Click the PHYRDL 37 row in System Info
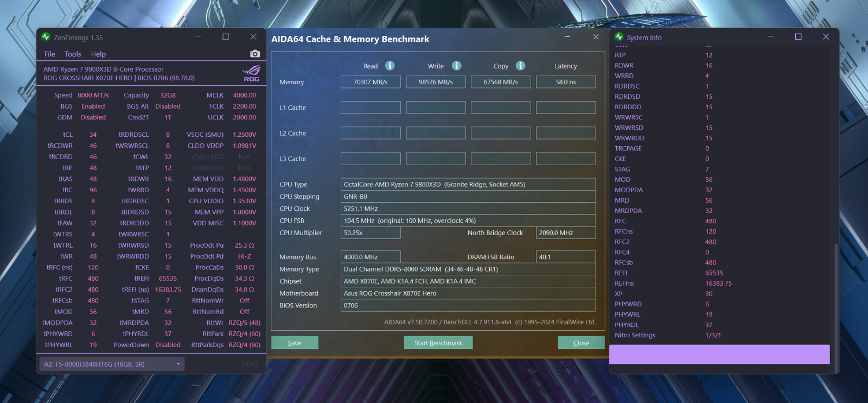Screen dimensions: 868x403 click(x=719, y=325)
